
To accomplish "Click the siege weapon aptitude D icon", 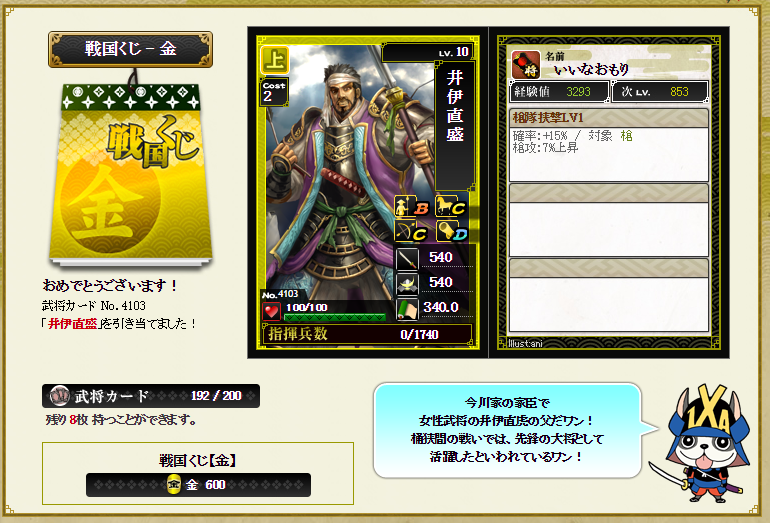I will 451,231.
